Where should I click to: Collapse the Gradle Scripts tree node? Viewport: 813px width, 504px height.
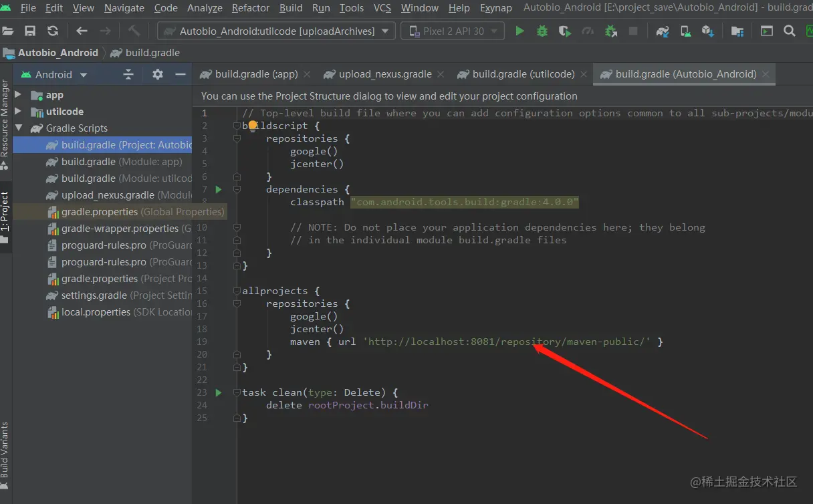click(19, 128)
